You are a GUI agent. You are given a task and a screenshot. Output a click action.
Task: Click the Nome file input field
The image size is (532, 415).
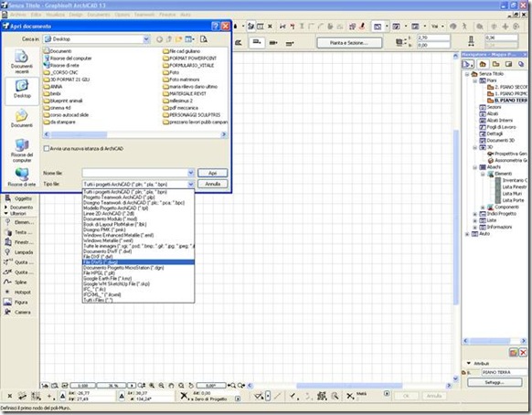point(134,173)
